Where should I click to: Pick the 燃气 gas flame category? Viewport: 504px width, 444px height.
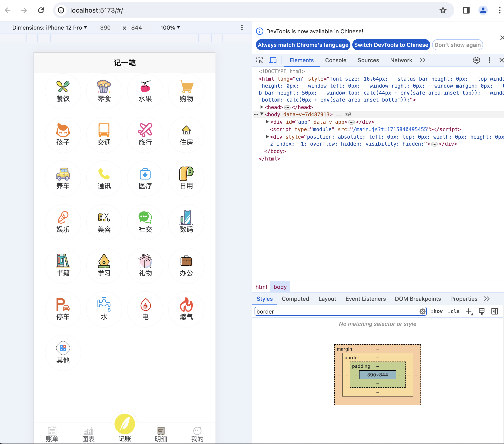[186, 309]
